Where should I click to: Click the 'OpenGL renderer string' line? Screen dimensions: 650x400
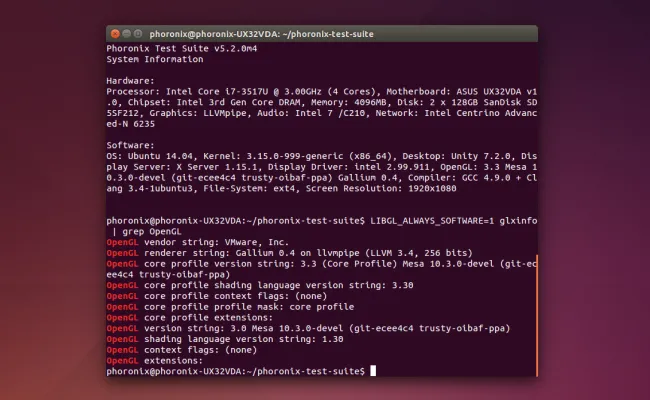click(x=289, y=253)
